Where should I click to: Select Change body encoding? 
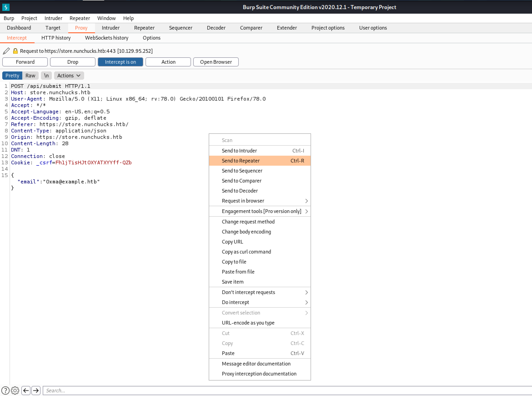(x=260, y=232)
